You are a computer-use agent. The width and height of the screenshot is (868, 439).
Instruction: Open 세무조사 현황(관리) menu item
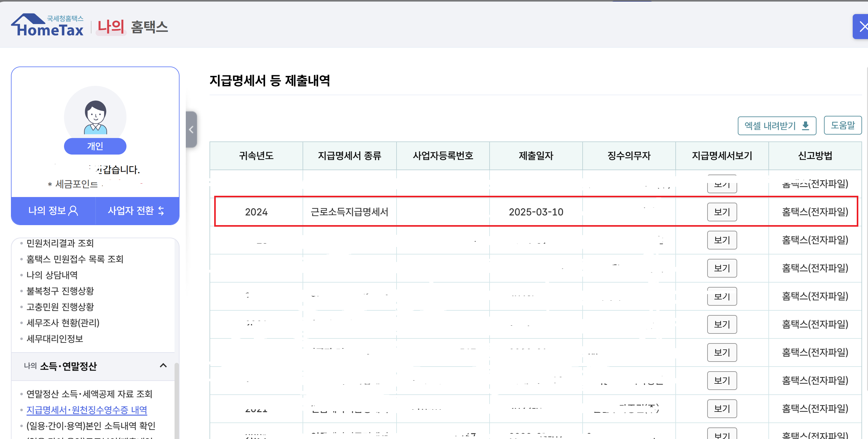63,323
